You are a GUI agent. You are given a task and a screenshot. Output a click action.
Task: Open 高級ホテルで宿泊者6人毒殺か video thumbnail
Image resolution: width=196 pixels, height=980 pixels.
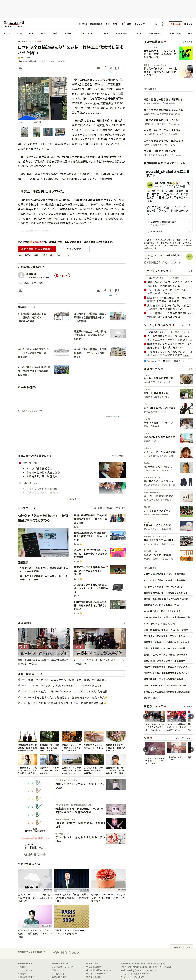tap(99, 642)
